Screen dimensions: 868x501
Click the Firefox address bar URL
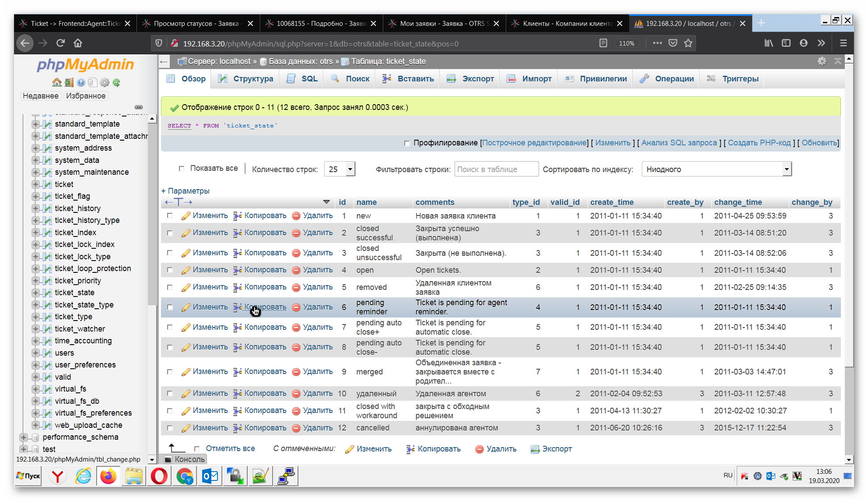tap(321, 43)
